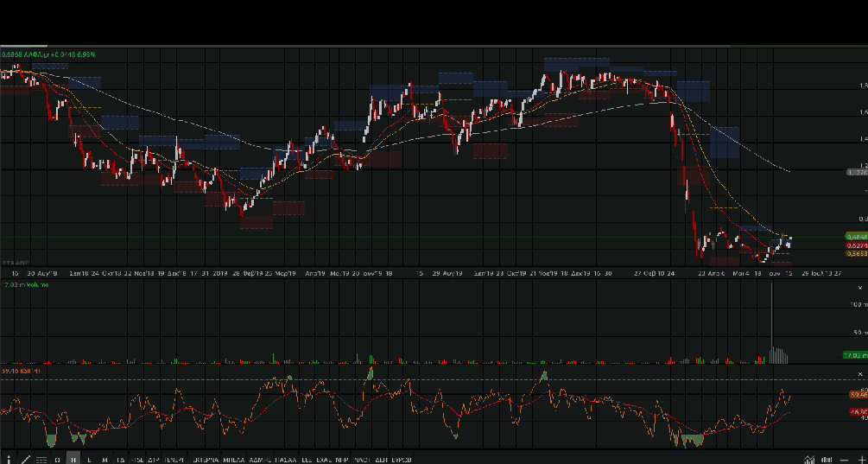Viewport: 868px width, 464px height.
Task: Open the ΜΠΕΛΑ symbol tab
Action: click(233, 459)
